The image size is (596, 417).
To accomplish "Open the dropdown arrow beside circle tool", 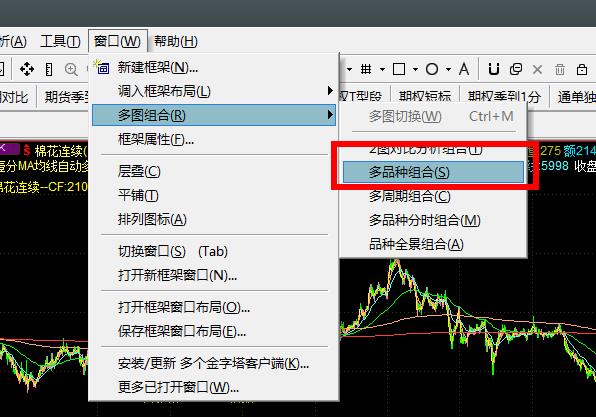I will pyautogui.click(x=449, y=70).
